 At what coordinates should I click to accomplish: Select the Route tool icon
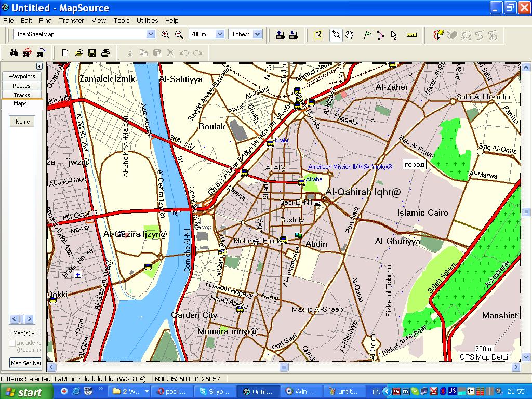tap(380, 35)
